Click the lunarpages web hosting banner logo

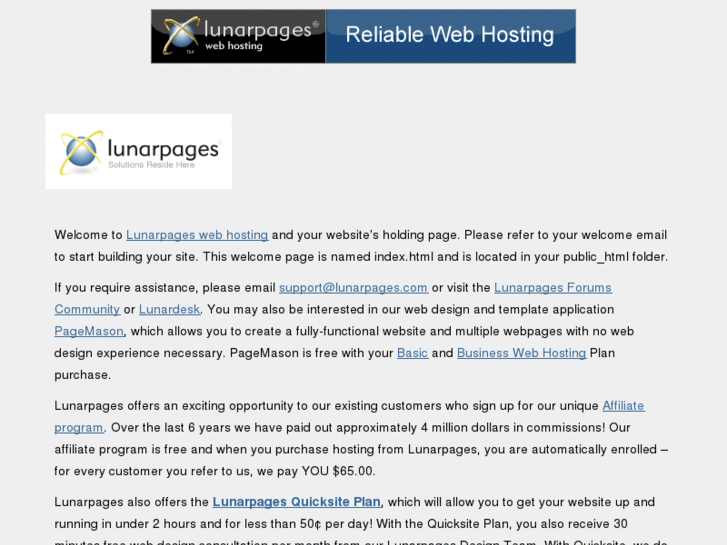(x=238, y=36)
